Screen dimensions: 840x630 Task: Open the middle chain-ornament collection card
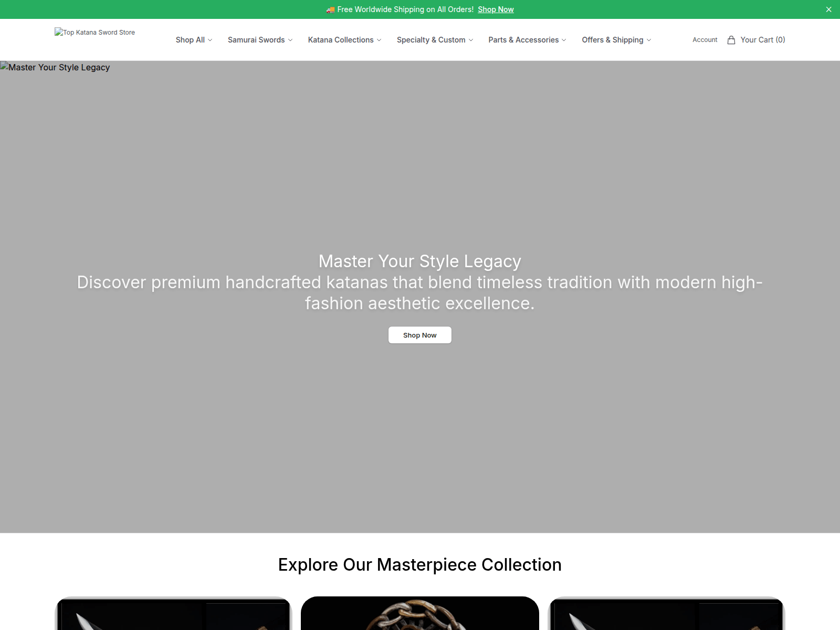[x=420, y=613]
